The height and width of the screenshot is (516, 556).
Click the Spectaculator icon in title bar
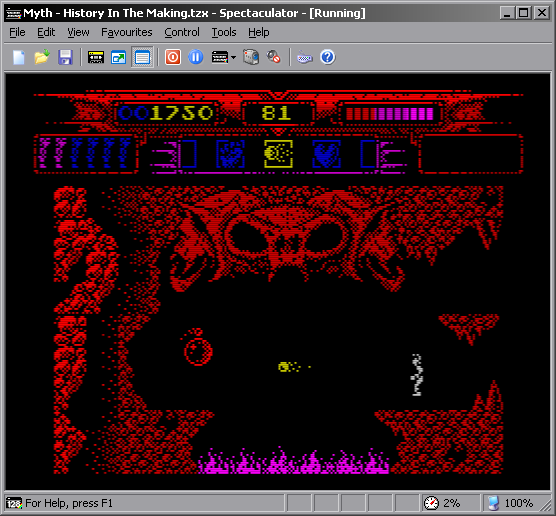(x=13, y=13)
